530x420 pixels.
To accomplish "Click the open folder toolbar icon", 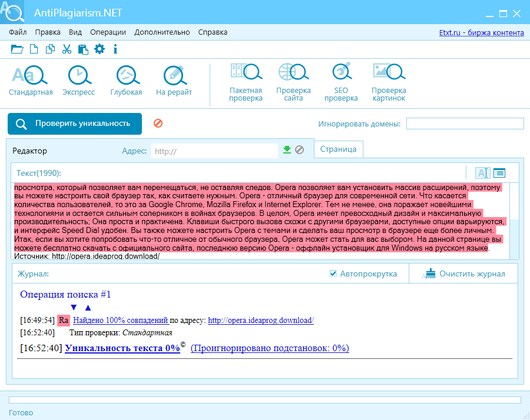I will pos(17,49).
